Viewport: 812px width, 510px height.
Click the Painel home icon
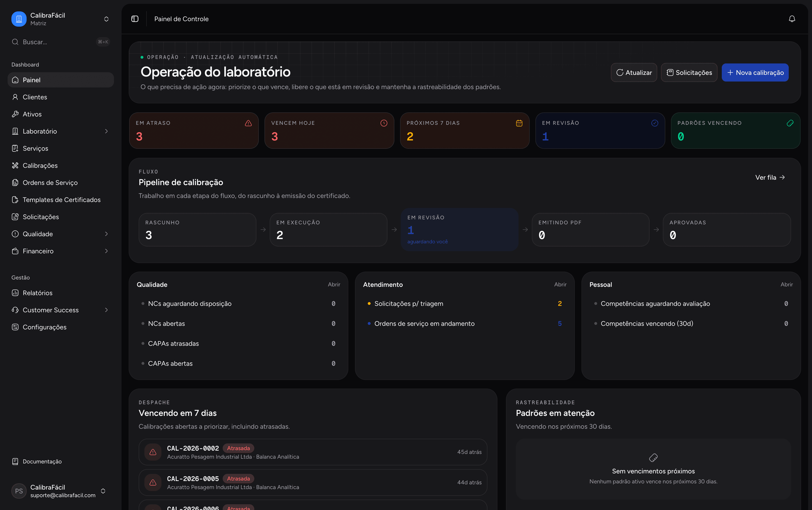[x=15, y=80]
